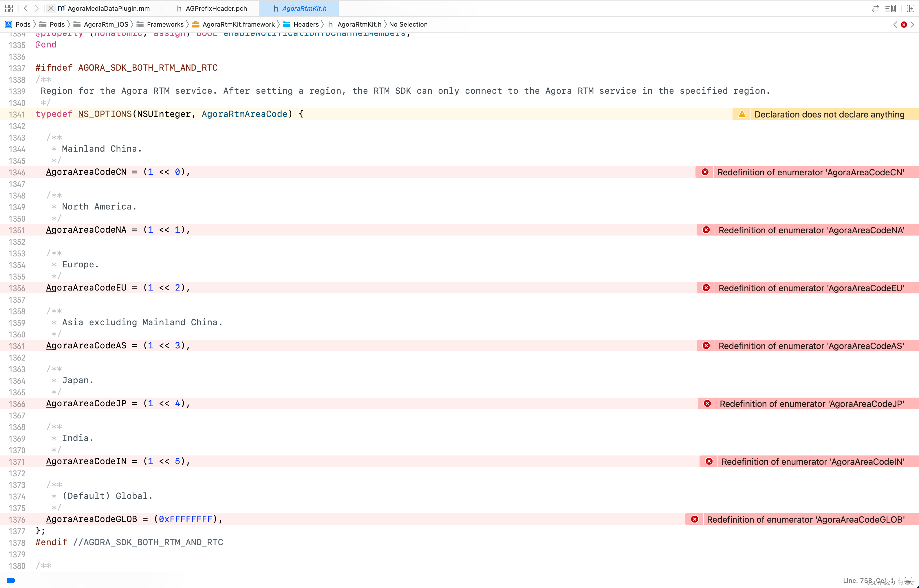Click line number 1341 in the gutter
Viewport: 919px width, 588px height.
pyautogui.click(x=17, y=115)
